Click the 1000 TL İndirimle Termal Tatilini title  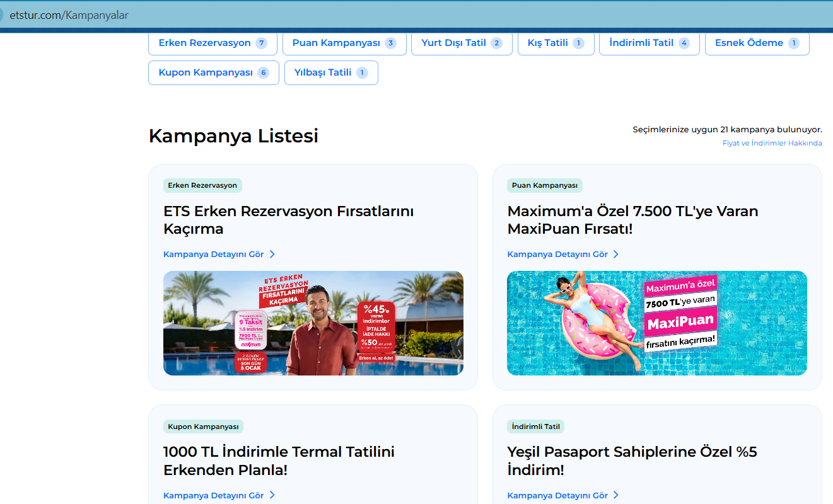(279, 461)
